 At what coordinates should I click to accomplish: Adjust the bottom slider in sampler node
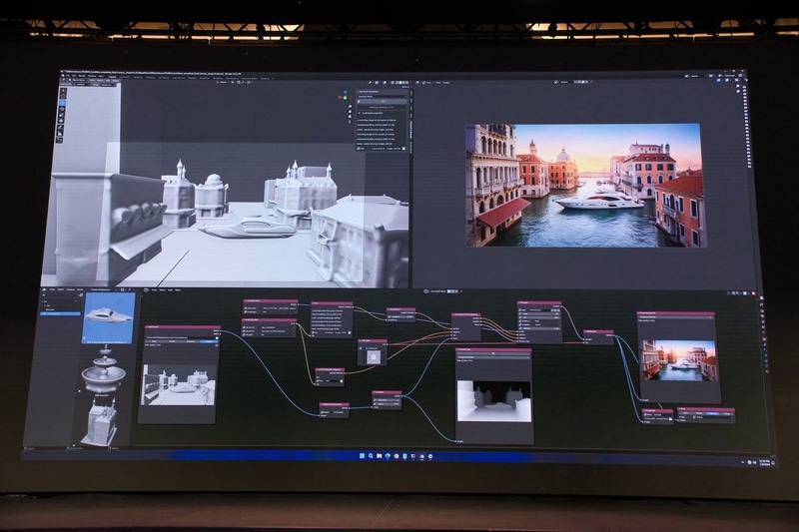(540, 328)
